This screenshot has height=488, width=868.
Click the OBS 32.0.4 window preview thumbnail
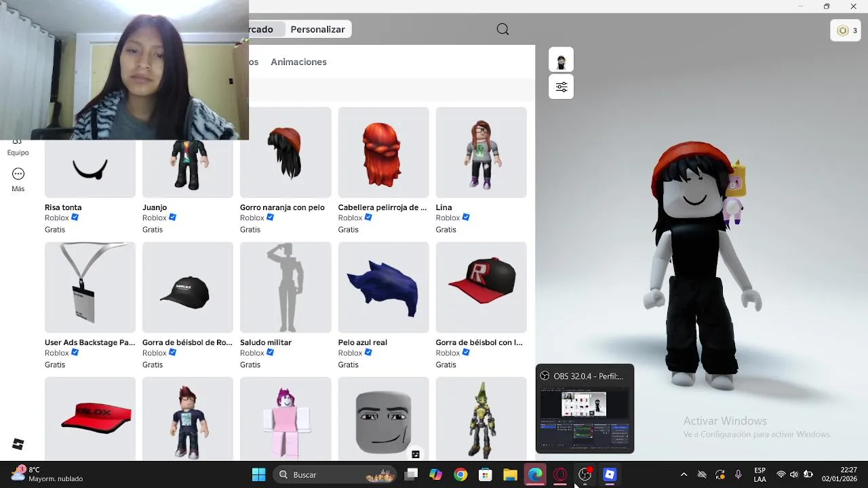tap(585, 417)
